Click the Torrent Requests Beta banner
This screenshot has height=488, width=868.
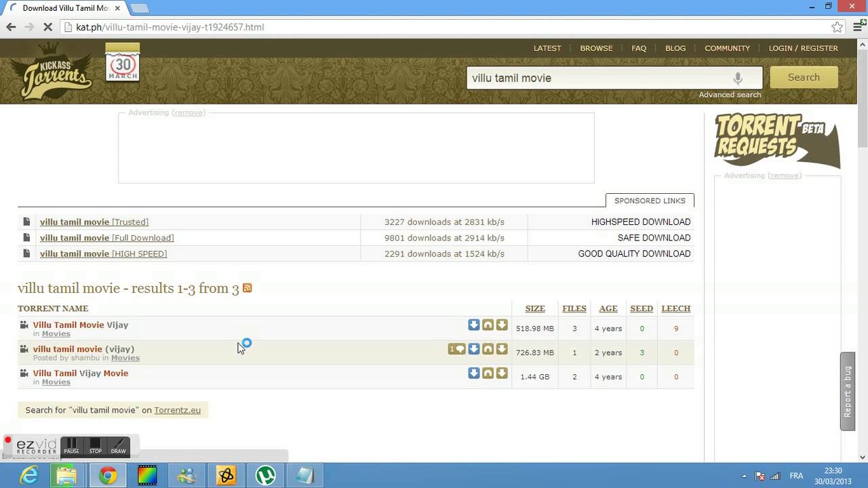point(777,140)
